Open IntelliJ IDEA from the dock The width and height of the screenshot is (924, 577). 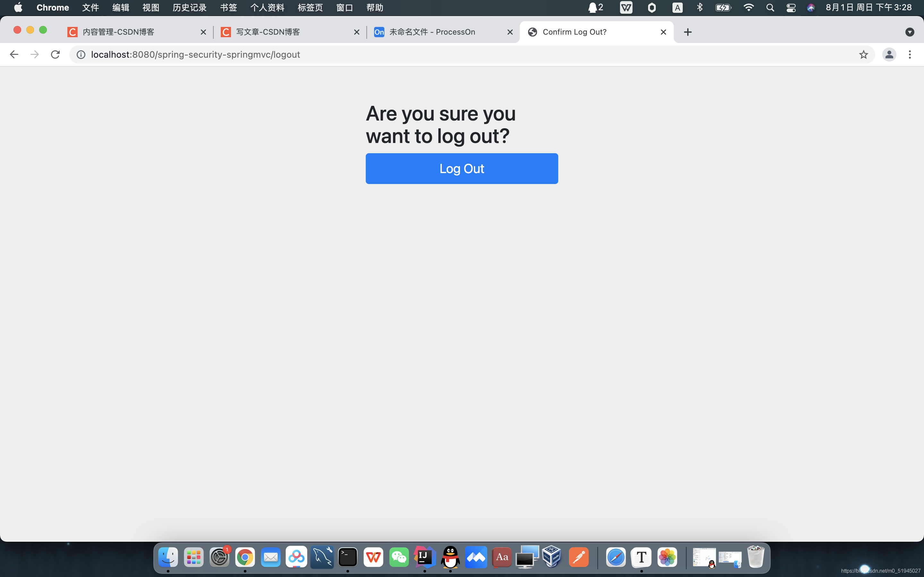click(424, 557)
